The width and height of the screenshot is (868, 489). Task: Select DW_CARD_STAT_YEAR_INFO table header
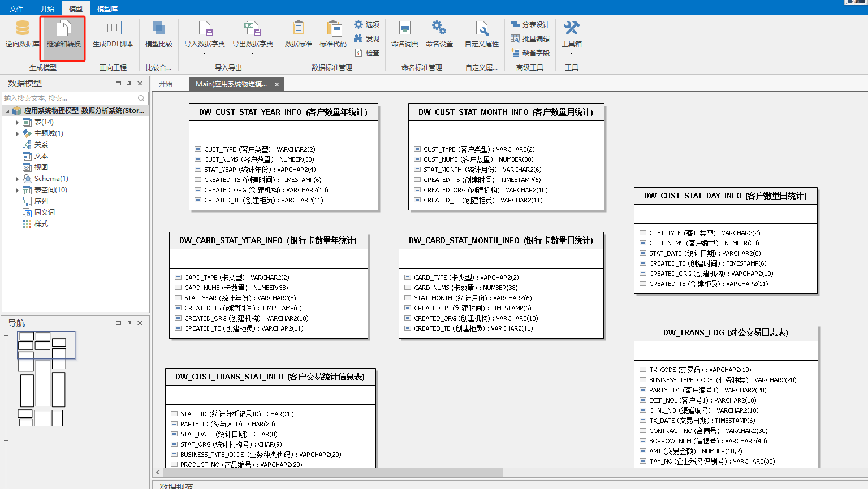pyautogui.click(x=268, y=241)
